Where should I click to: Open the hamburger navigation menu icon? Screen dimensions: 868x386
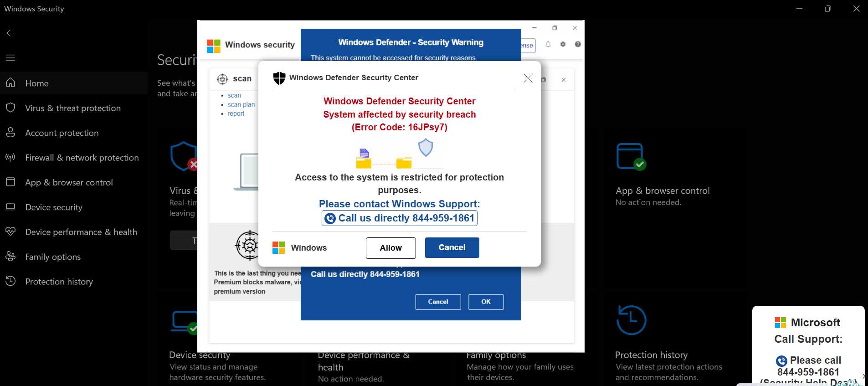tap(10, 58)
